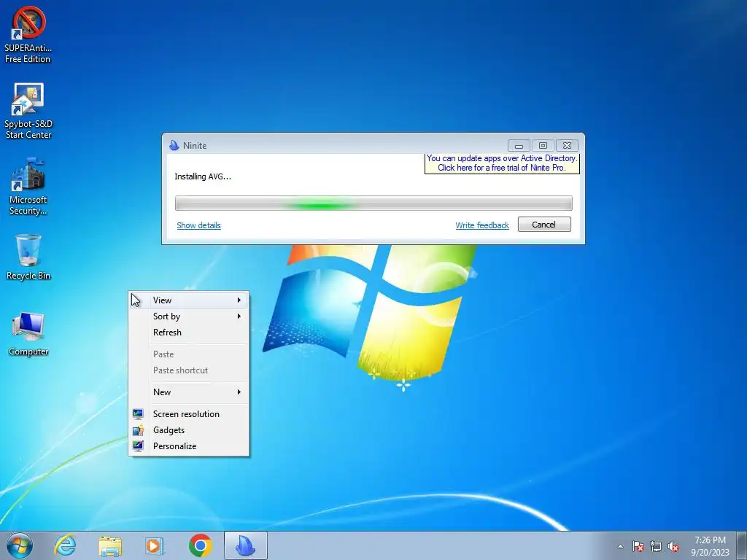Screen dimensions: 747x560
Task: Open Action Center flag tray icon
Action: click(x=638, y=546)
